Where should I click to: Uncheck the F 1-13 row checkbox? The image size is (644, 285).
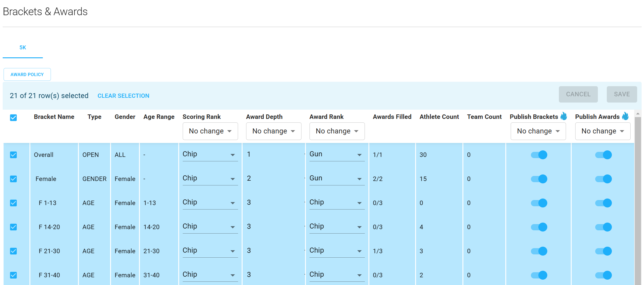point(13,203)
